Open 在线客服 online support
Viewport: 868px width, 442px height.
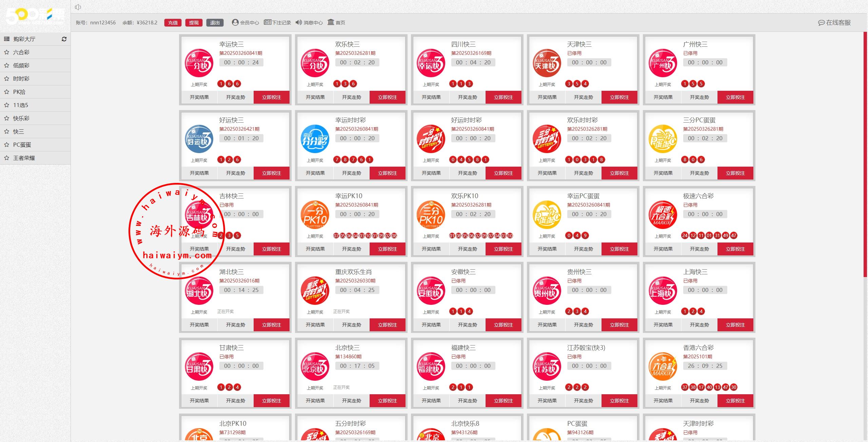(834, 23)
